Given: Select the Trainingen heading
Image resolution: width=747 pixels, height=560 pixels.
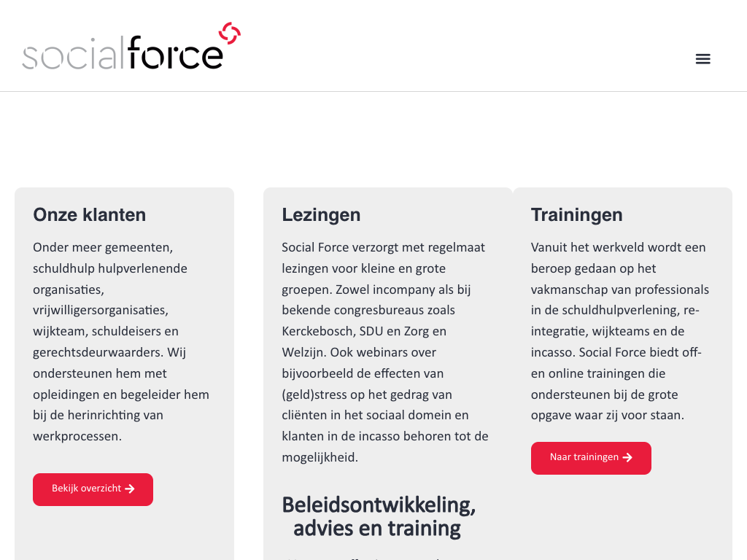Looking at the screenshot, I should pos(576,215).
